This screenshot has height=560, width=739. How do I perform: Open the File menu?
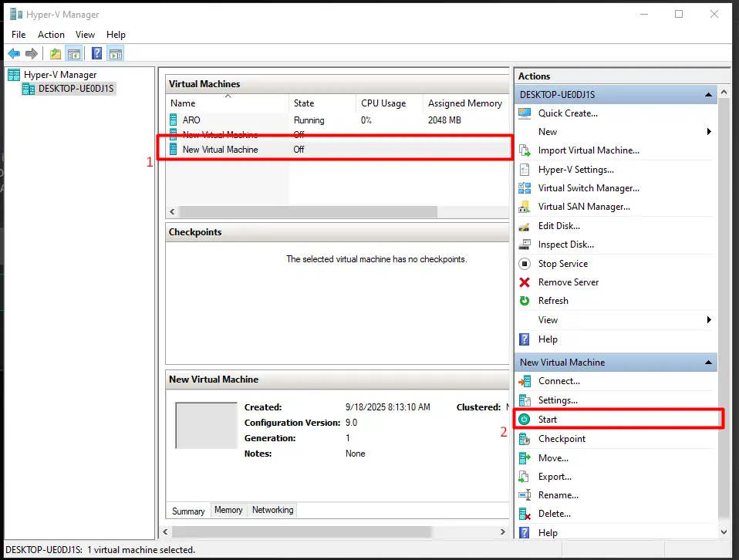[19, 35]
